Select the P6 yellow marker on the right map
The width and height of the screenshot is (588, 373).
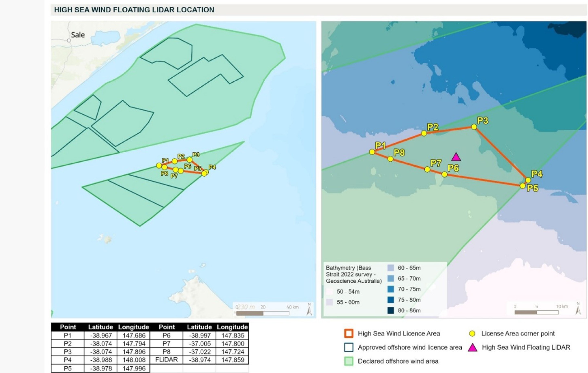(x=445, y=174)
